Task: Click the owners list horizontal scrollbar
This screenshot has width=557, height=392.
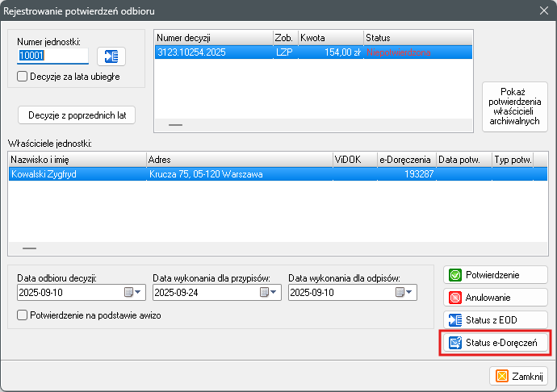Action: pyautogui.click(x=30, y=248)
